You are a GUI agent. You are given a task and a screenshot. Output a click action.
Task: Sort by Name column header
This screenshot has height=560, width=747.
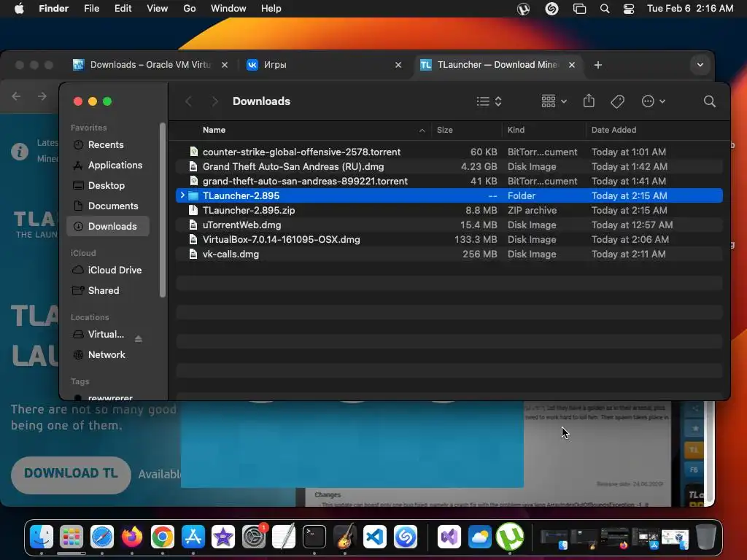[x=214, y=130]
